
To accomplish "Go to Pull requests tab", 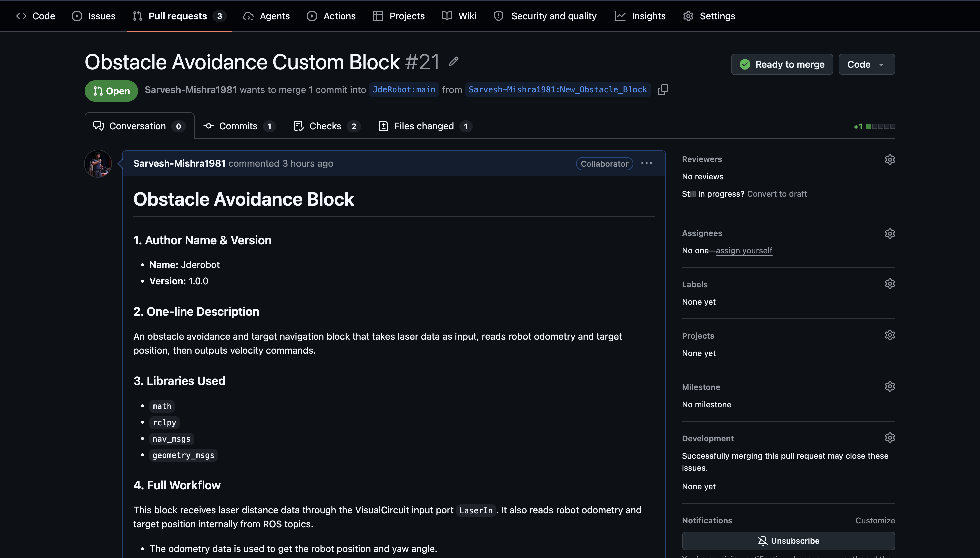I will point(179,16).
